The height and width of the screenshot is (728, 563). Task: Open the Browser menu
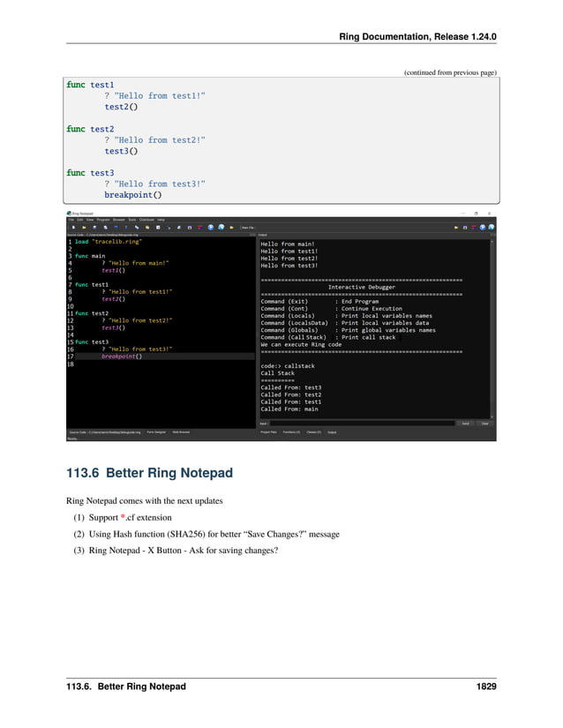119,220
